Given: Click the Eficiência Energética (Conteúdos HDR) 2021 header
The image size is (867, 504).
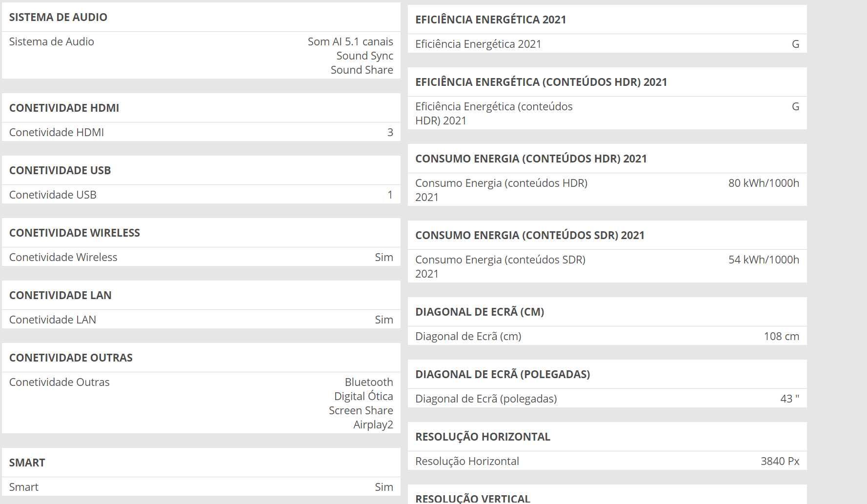Looking at the screenshot, I should [x=541, y=82].
